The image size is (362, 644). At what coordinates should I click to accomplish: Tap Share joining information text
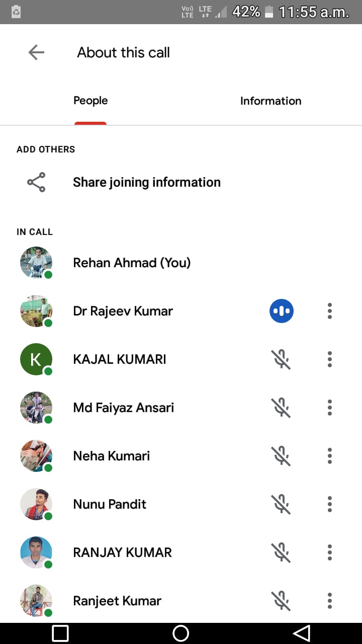tap(147, 182)
